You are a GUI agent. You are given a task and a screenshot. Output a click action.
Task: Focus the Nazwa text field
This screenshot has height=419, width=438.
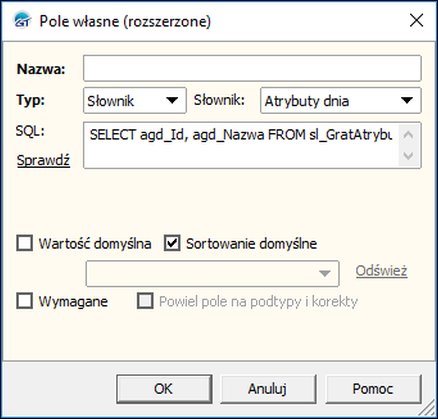click(252, 68)
